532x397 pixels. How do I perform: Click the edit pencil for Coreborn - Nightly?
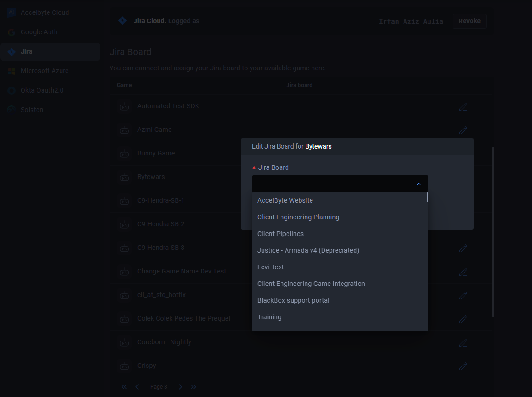click(x=463, y=343)
